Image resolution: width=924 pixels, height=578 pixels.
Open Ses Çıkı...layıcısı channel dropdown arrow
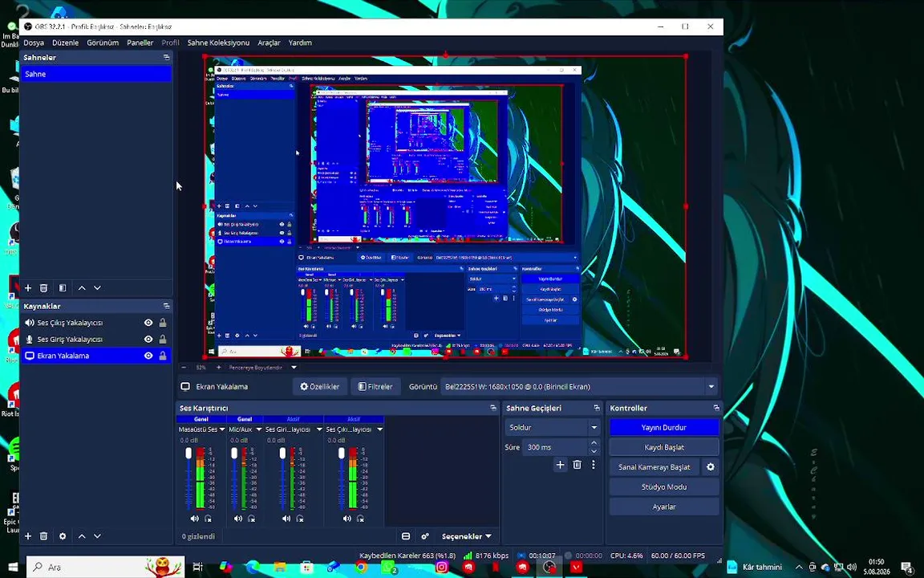379,429
